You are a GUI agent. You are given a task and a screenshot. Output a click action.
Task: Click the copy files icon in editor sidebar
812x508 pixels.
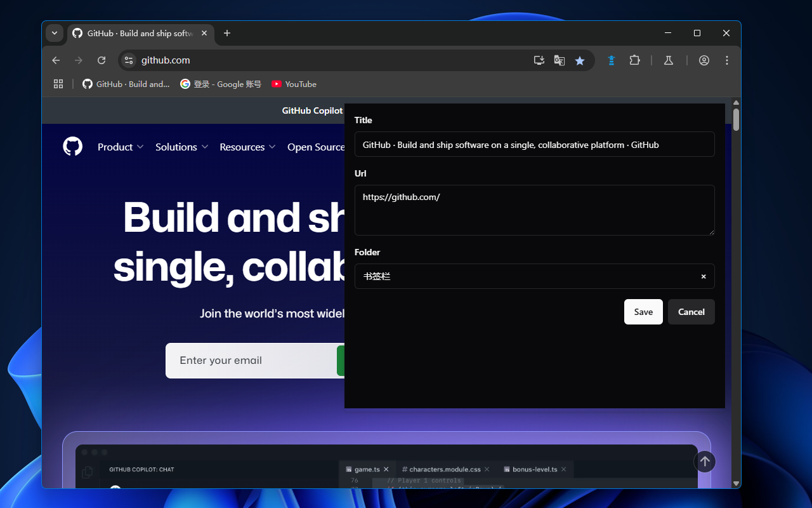coord(88,472)
